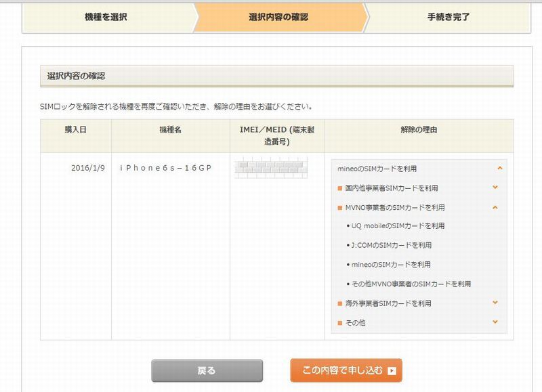
Task: Click orange square bullet beside MVNO事業者のSIMカードを利用
Action: [x=340, y=208]
